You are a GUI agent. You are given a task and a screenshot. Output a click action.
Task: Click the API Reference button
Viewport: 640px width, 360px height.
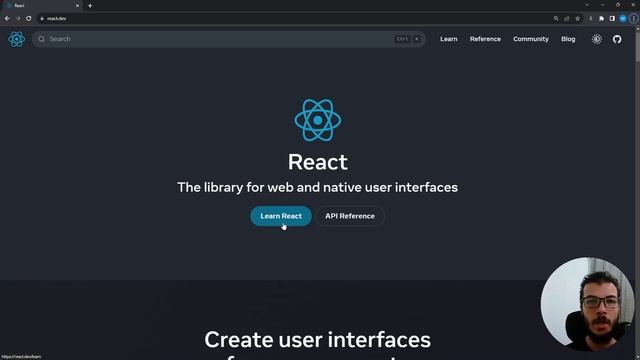pyautogui.click(x=350, y=216)
